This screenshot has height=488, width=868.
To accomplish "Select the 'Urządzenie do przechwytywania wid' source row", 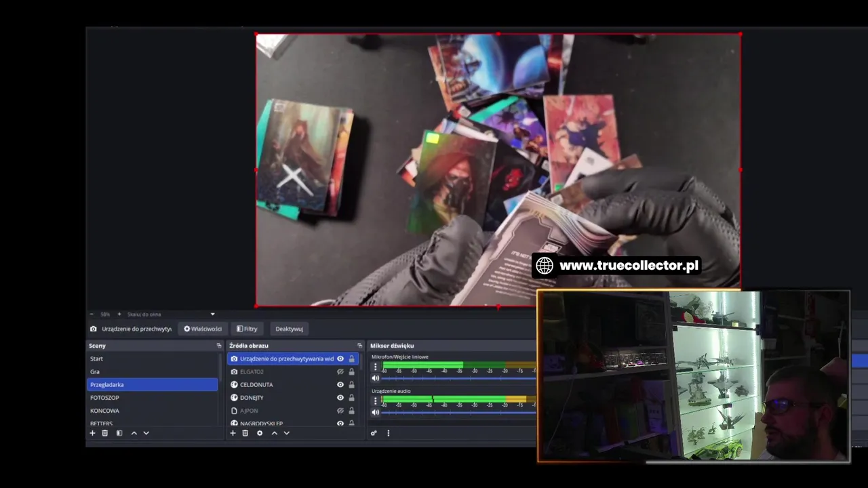I will pyautogui.click(x=292, y=359).
